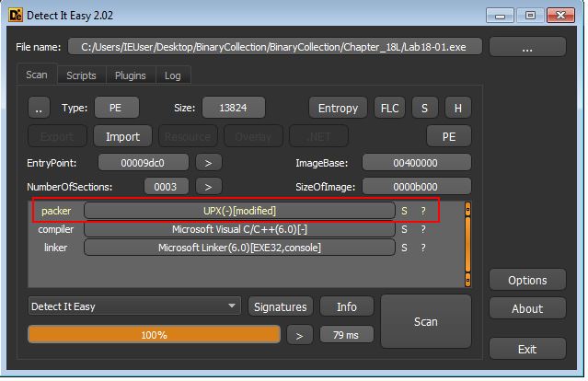Click the File name path field

[x=274, y=47]
